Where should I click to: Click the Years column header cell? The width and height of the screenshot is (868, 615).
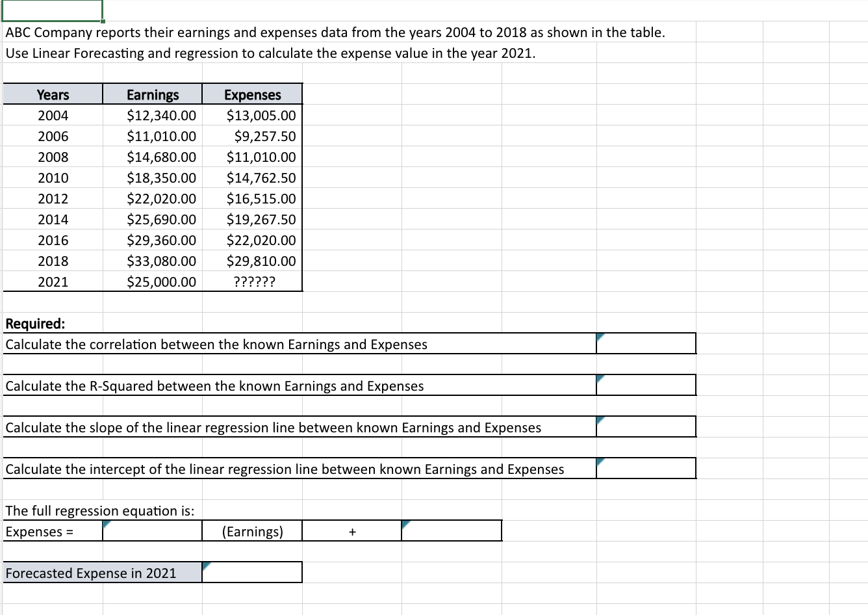pyautogui.click(x=52, y=94)
